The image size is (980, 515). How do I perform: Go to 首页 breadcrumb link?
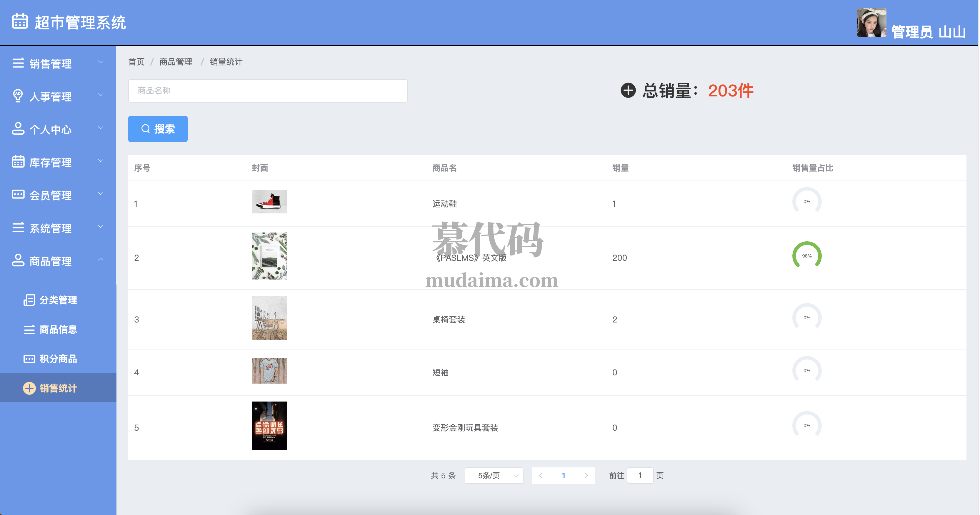point(136,62)
